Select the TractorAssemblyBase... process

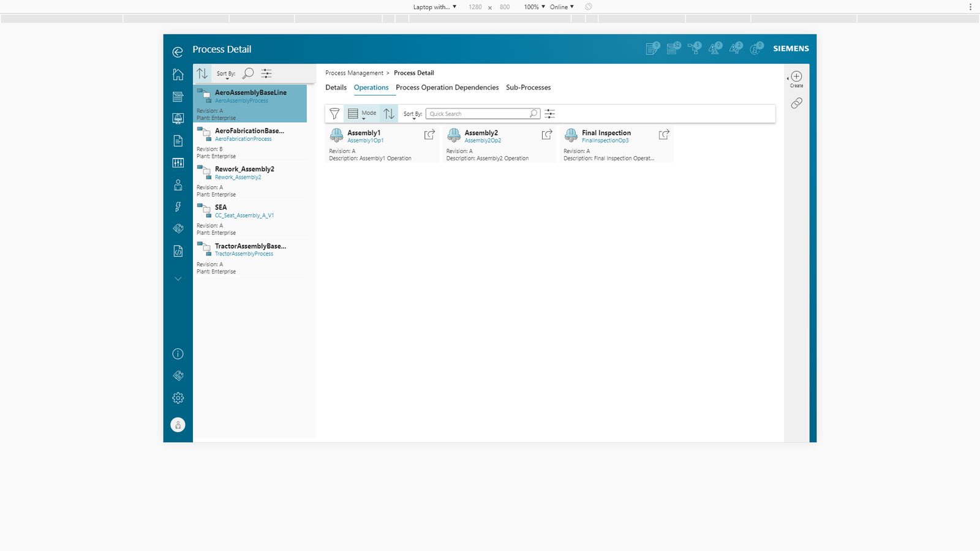coord(250,258)
